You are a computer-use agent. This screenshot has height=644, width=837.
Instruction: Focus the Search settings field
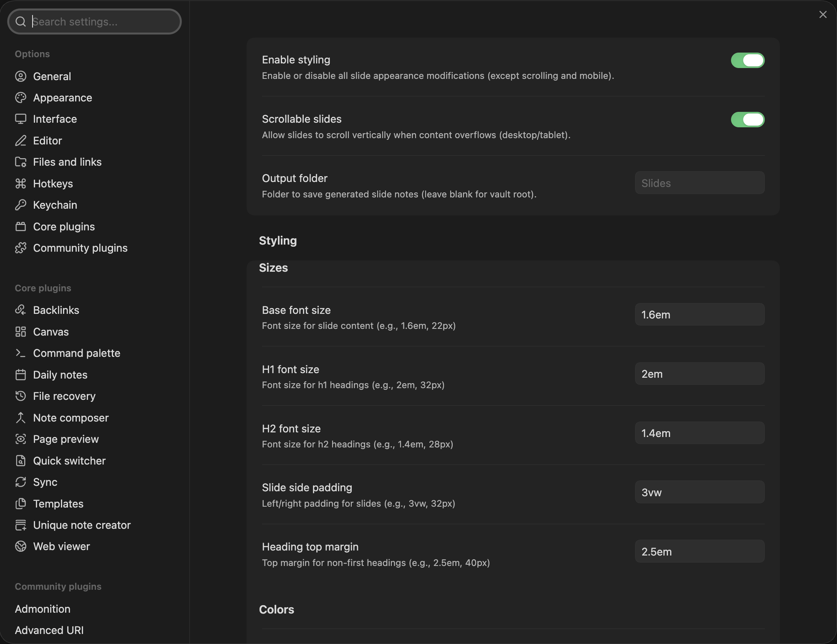[x=95, y=22]
